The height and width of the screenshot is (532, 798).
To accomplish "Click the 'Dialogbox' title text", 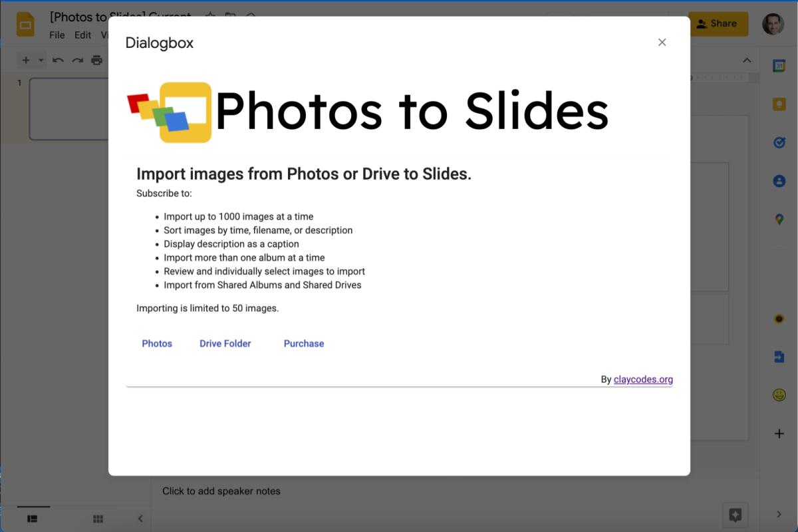I will 160,43.
